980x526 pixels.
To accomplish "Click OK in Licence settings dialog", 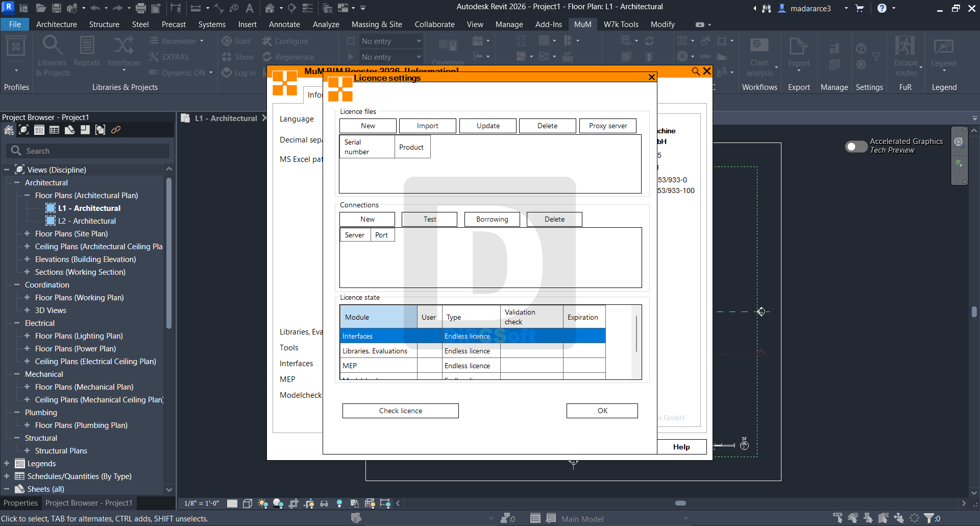I will (602, 411).
